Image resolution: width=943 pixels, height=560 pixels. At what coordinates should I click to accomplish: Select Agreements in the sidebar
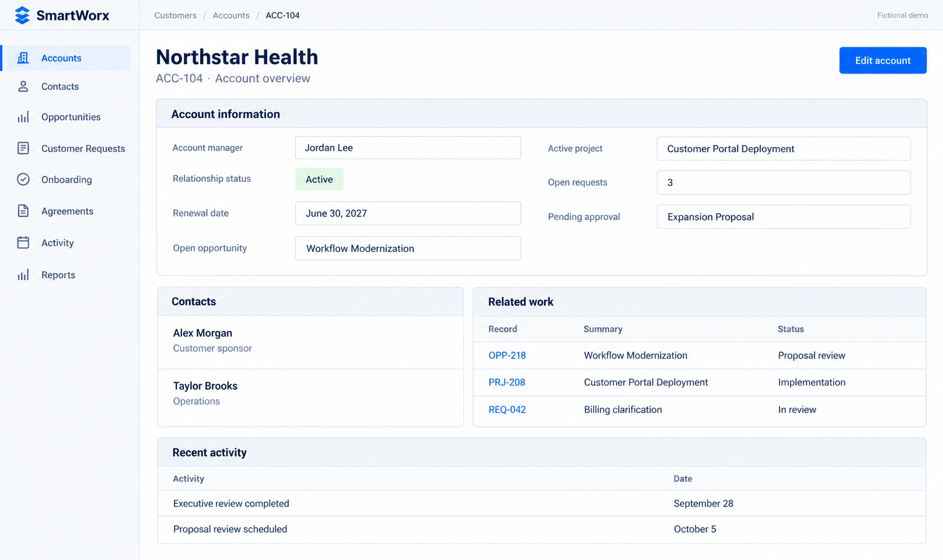click(x=66, y=211)
